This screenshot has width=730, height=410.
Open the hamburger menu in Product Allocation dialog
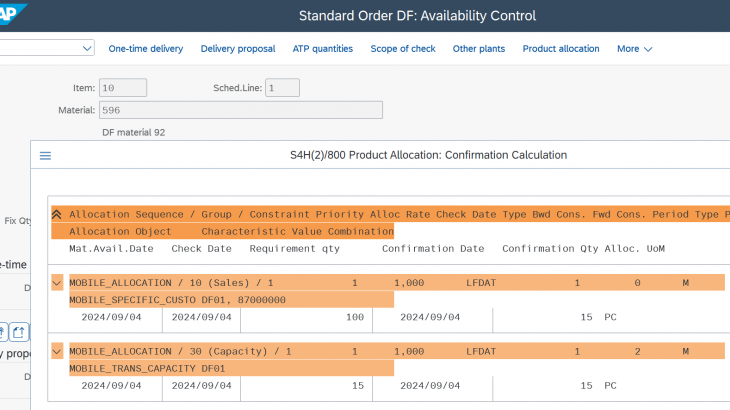tap(45, 155)
